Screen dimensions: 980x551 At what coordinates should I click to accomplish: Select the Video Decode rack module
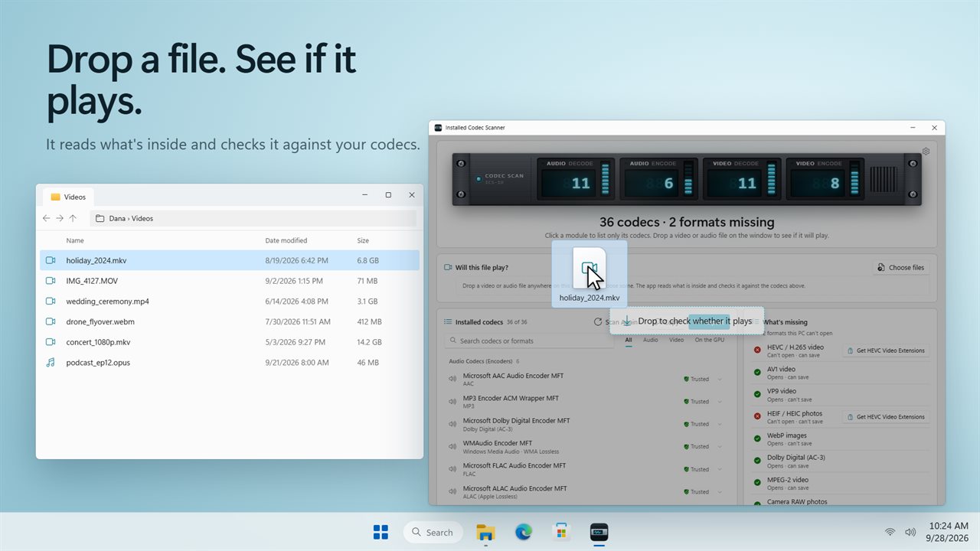pyautogui.click(x=742, y=180)
